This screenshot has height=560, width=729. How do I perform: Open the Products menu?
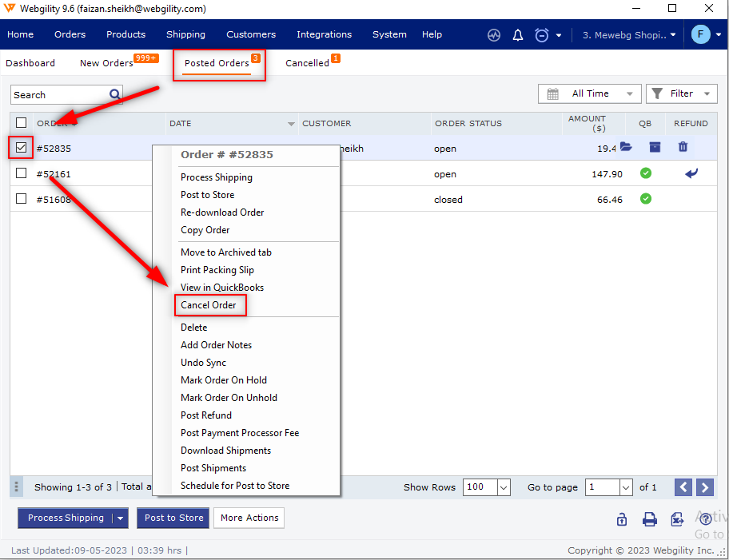tap(125, 34)
